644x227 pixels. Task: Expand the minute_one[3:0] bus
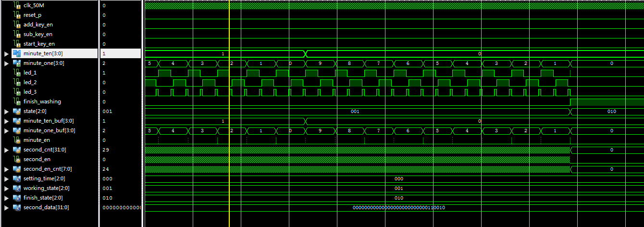click(x=6, y=63)
